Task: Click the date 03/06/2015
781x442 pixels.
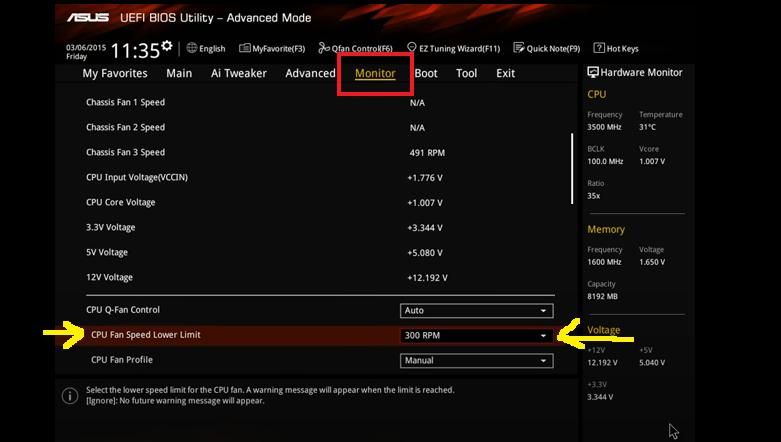Action: click(86, 48)
